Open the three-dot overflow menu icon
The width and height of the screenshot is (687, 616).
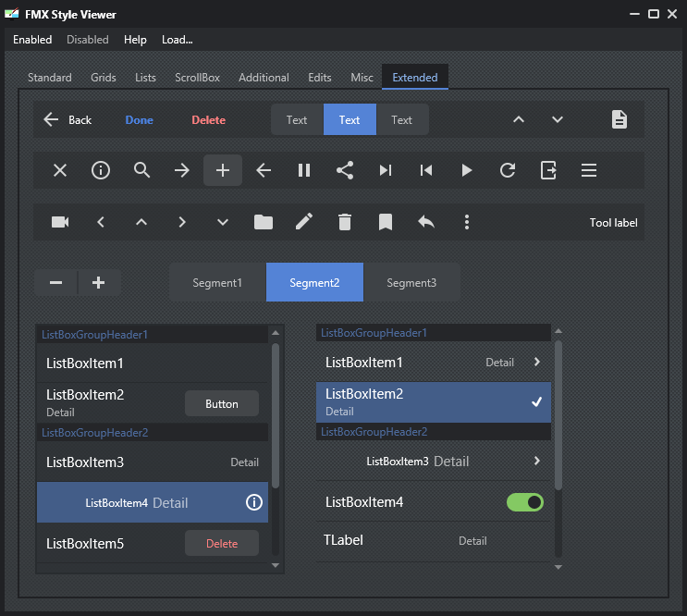point(467,222)
